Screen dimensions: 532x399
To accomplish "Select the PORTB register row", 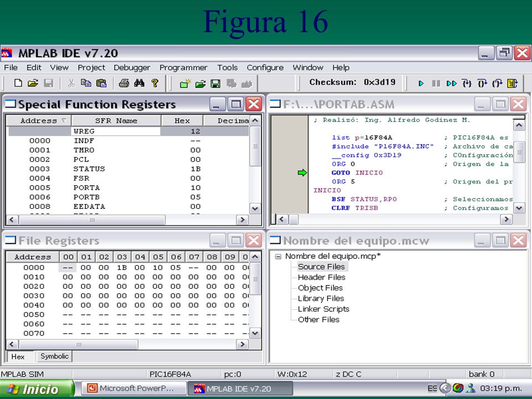I will (128, 197).
